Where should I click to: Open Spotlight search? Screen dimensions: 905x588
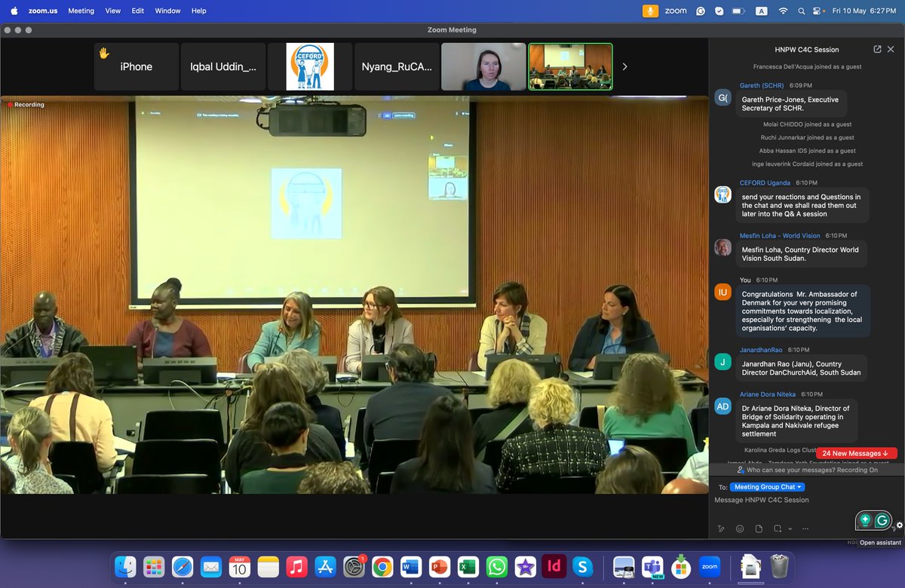point(801,11)
